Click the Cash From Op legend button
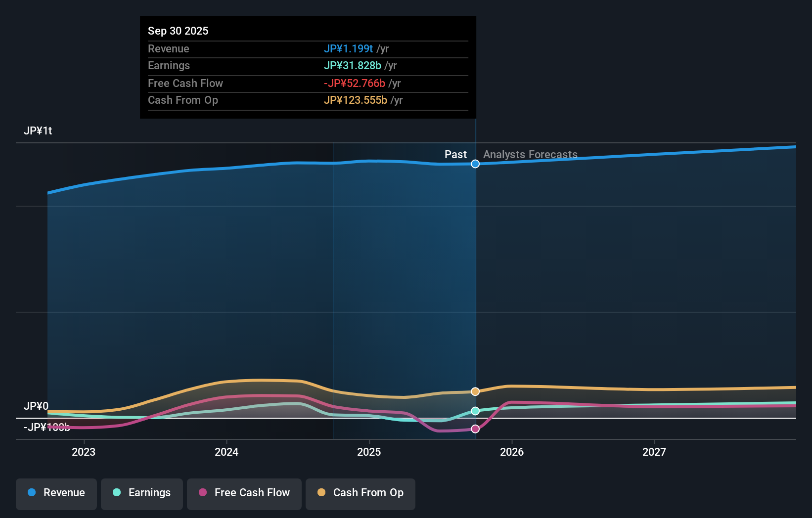Viewport: 812px width, 518px height. point(360,493)
